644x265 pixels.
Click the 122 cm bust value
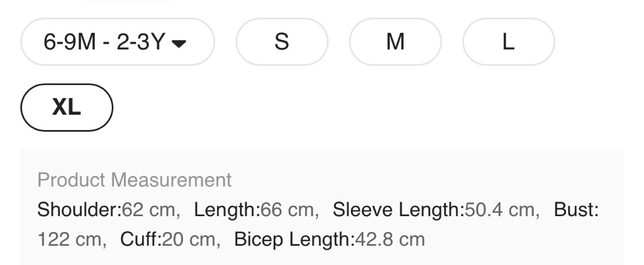pyautogui.click(x=69, y=239)
